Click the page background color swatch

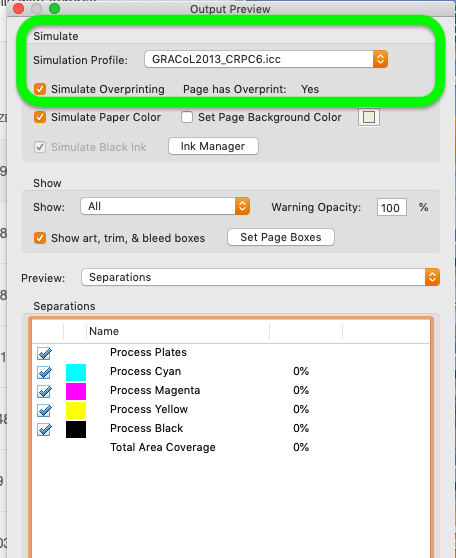[x=369, y=117]
